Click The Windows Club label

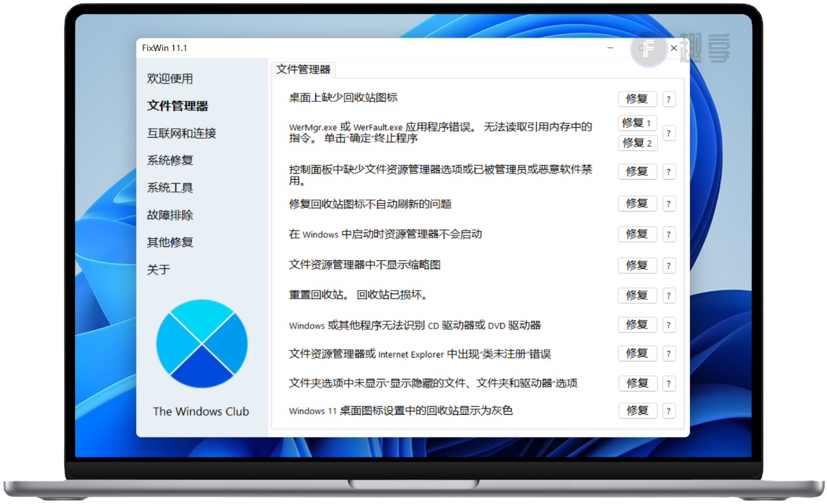(x=201, y=412)
